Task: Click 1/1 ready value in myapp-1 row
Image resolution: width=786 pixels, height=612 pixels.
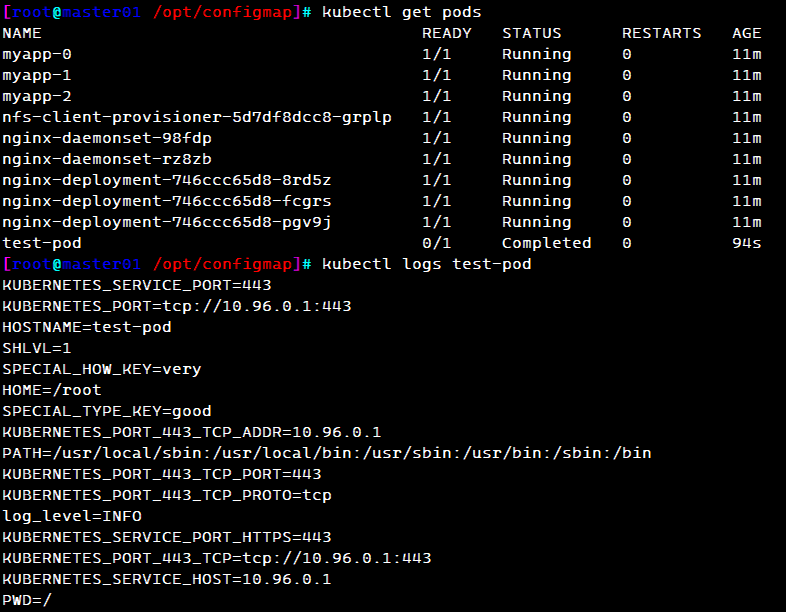Action: click(x=437, y=75)
